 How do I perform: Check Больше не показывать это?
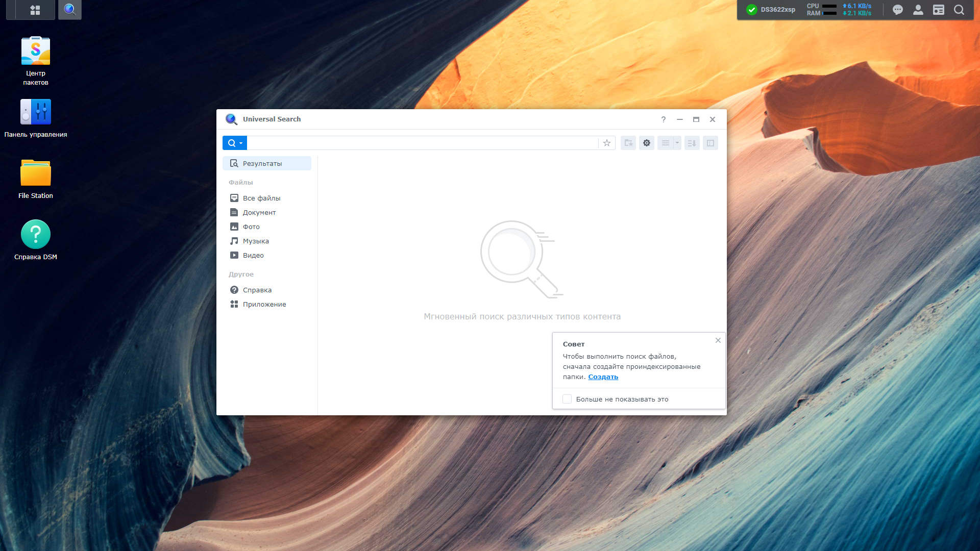567,399
